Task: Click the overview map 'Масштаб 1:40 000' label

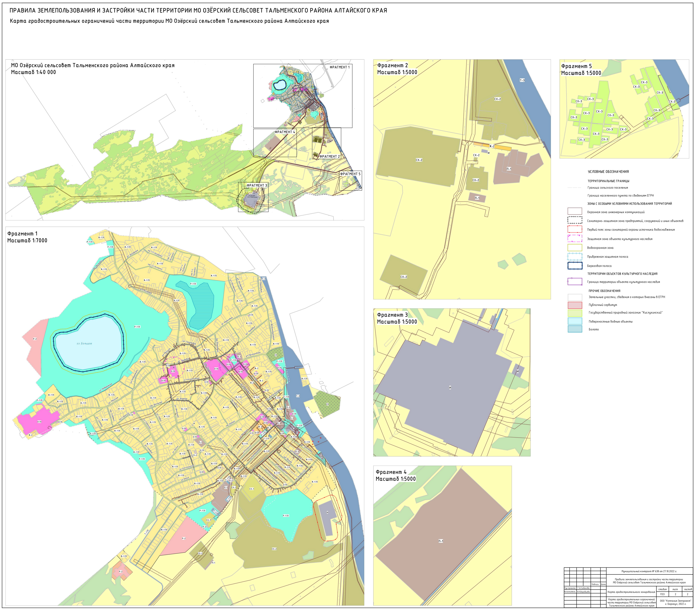Action: click(33, 72)
